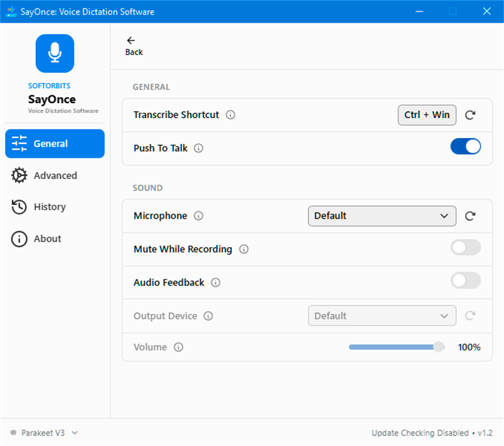Refresh the Output Device list

tap(470, 316)
